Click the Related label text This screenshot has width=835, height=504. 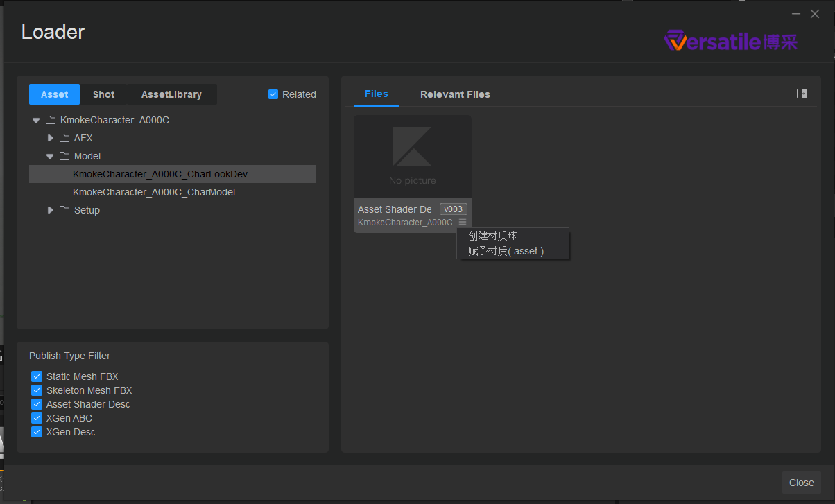tap(299, 94)
